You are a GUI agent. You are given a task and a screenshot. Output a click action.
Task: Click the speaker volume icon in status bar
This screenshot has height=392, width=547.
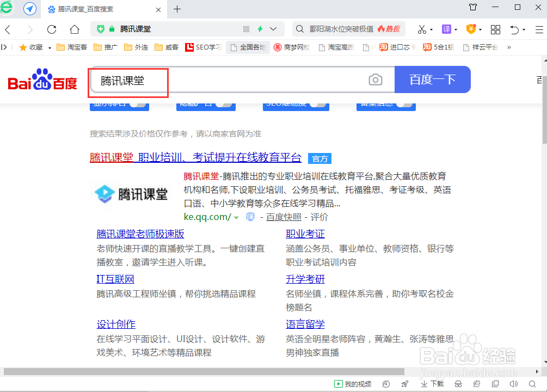513,384
